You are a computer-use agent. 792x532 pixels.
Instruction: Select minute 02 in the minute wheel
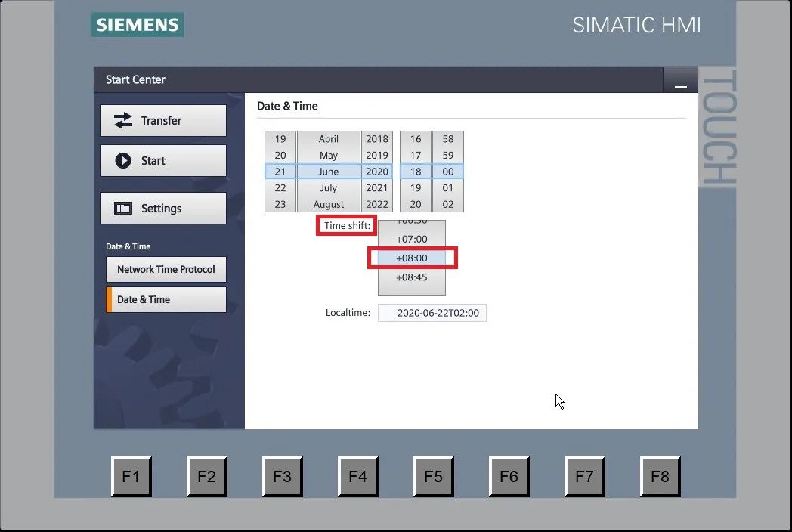coord(448,204)
